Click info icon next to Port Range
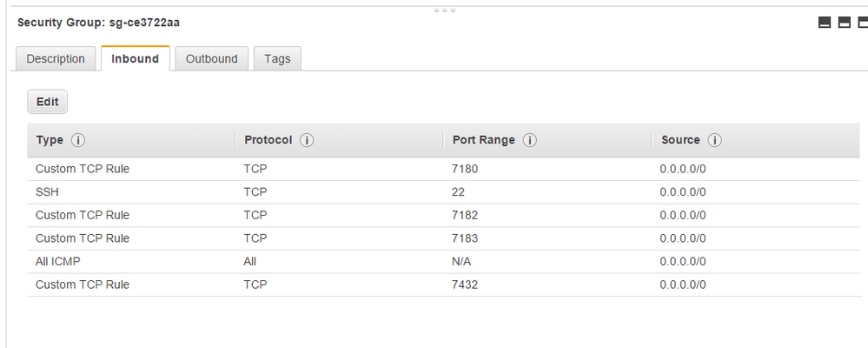The width and height of the screenshot is (868, 348). (x=530, y=140)
